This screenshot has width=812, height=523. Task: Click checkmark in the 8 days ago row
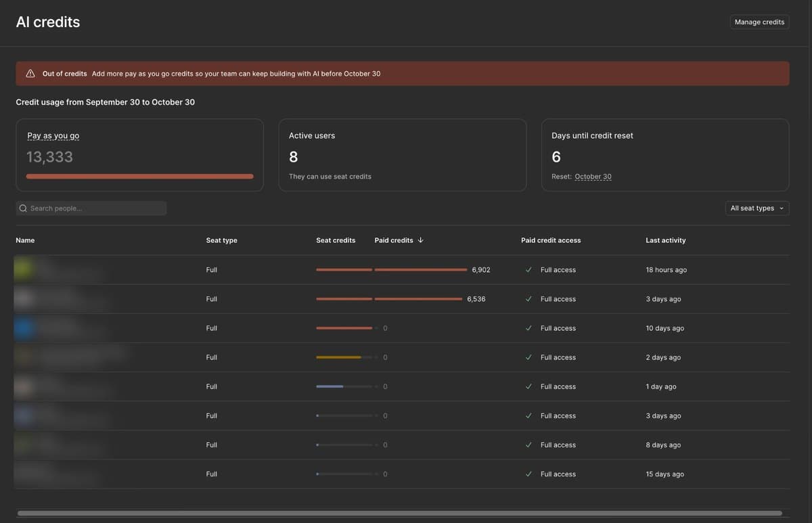point(528,445)
